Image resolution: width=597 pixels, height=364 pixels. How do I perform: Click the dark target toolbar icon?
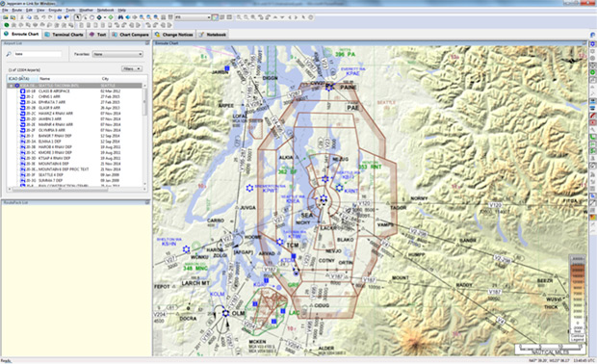click(x=99, y=17)
